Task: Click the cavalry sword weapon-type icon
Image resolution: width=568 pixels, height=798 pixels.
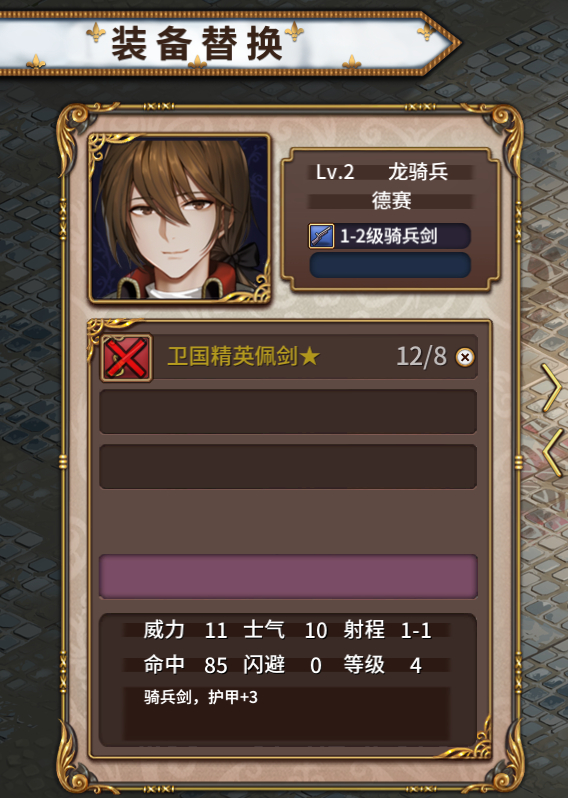Action: [321, 236]
